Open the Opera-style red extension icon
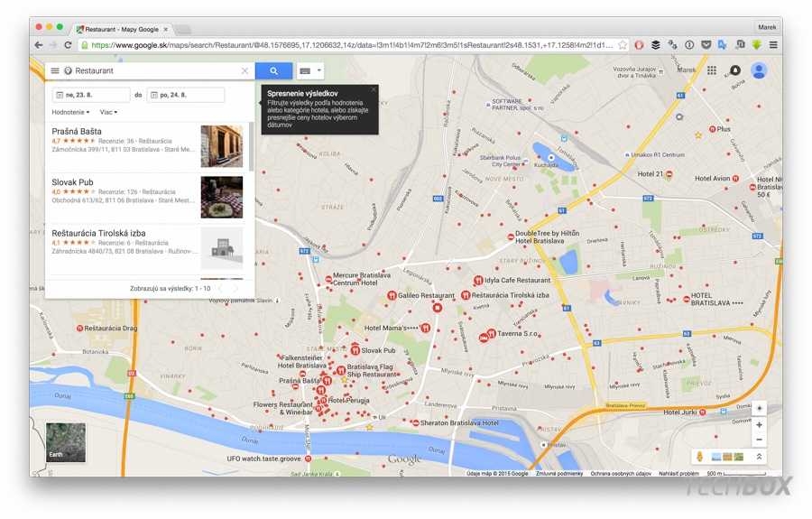Screen dimensions: 812x519 click(639, 45)
